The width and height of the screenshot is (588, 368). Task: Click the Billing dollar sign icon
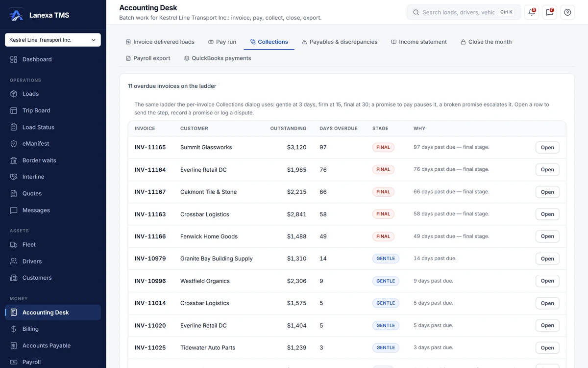[14, 329]
